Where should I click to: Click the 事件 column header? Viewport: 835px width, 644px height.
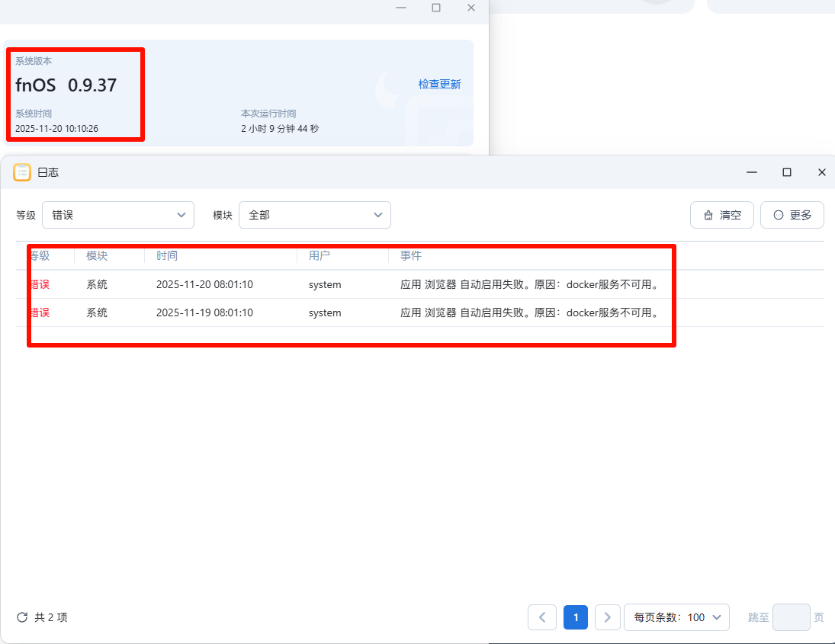(x=410, y=256)
